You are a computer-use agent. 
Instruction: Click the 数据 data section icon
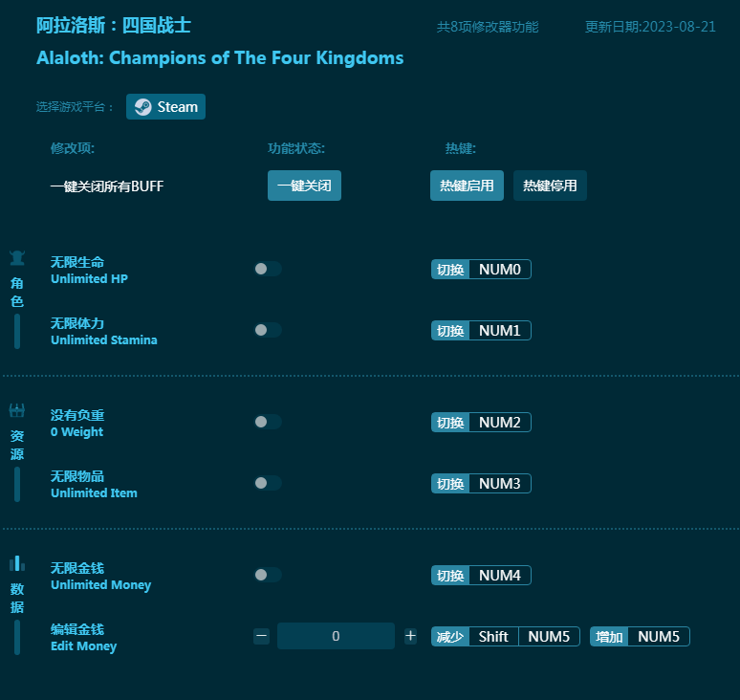click(17, 564)
